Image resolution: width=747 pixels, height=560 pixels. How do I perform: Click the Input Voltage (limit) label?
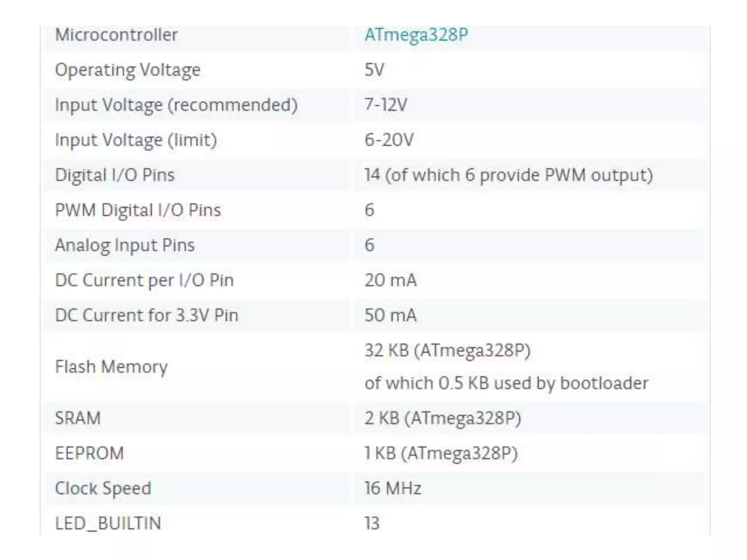point(136,140)
